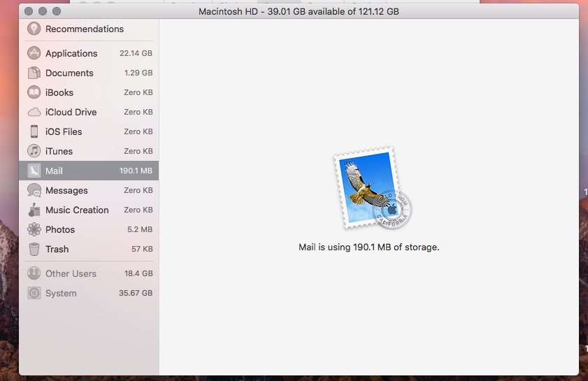Viewport: 588px width, 381px height.
Task: Show iBooks storage details
Action: click(89, 92)
